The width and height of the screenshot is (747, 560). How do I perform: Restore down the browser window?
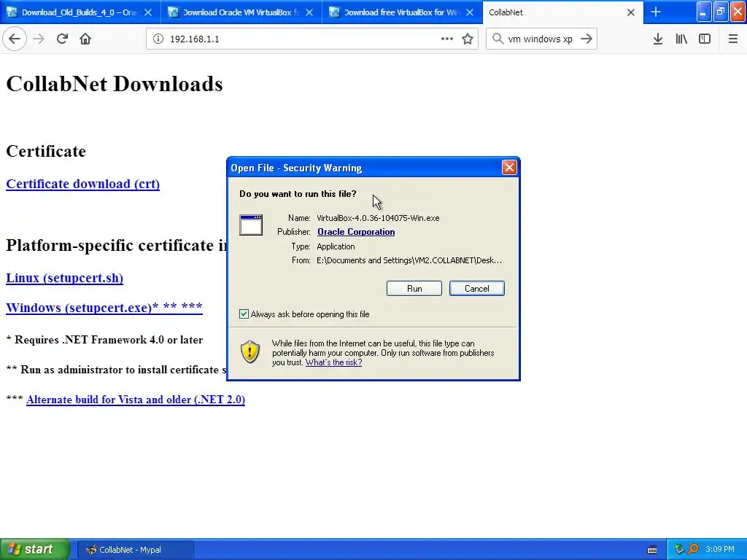[721, 12]
